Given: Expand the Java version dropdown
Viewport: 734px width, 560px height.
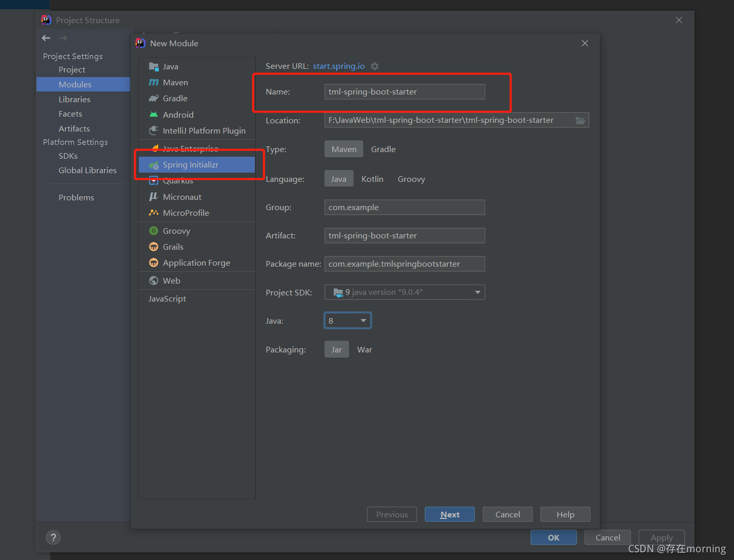Looking at the screenshot, I should [347, 321].
